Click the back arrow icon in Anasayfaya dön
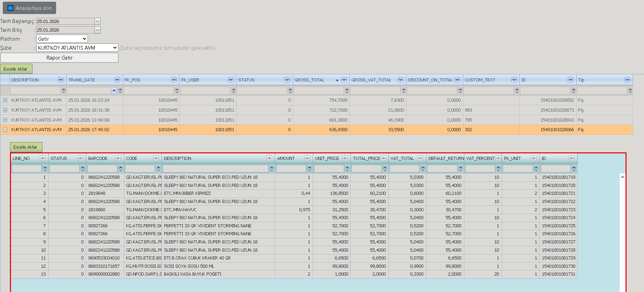 click(x=10, y=8)
